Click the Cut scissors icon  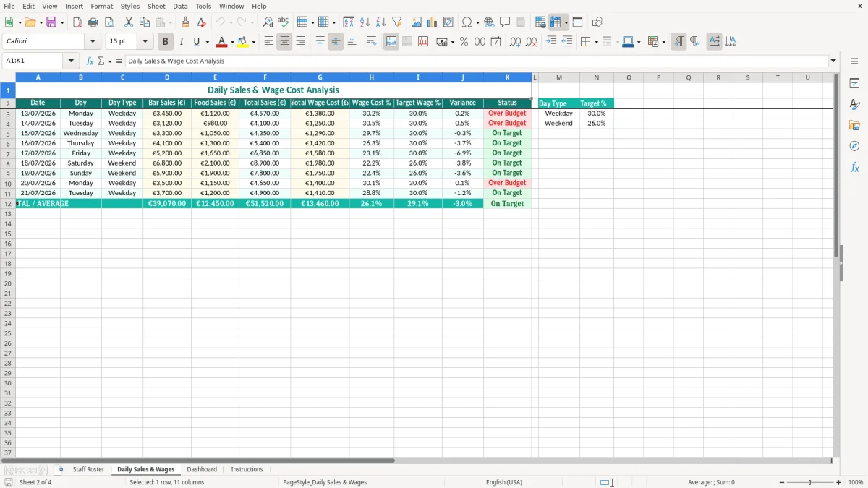pyautogui.click(x=129, y=22)
